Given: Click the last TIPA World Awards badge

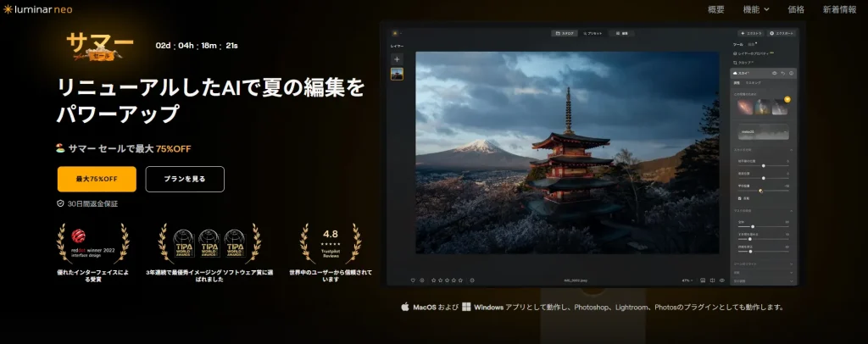Looking at the screenshot, I should click(234, 241).
